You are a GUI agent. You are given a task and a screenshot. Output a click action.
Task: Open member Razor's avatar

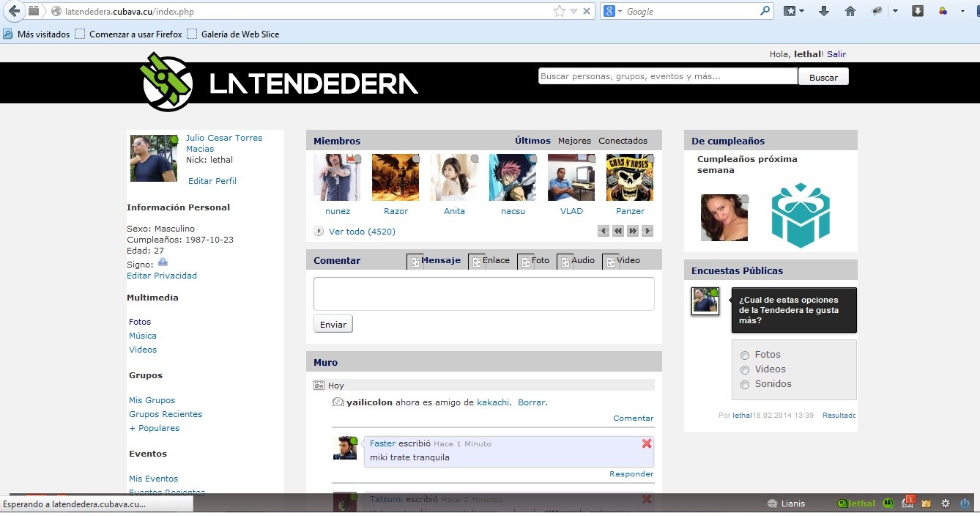pyautogui.click(x=396, y=177)
